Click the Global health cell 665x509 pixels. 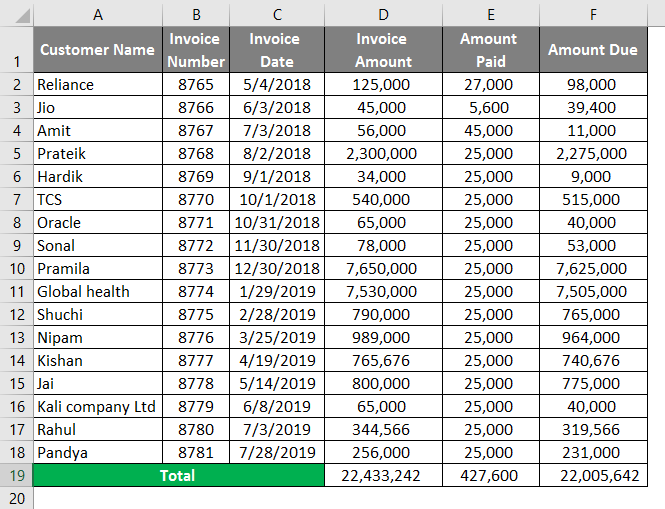point(97,292)
